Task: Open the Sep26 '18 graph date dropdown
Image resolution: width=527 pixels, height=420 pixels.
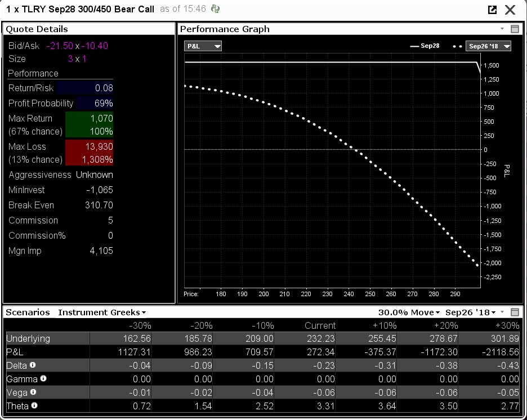Action: point(488,46)
